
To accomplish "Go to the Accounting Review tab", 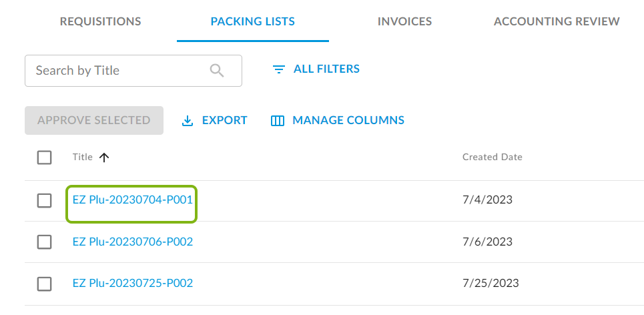I will point(557,21).
